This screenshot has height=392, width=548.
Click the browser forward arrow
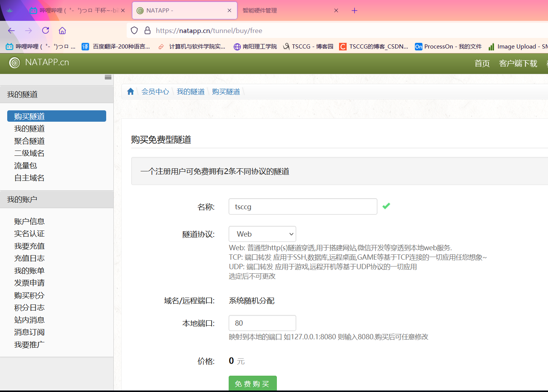(x=28, y=31)
